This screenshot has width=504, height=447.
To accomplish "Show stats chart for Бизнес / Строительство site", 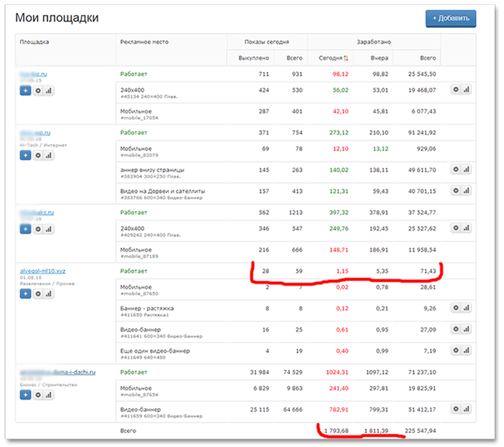I will pyautogui.click(x=47, y=395).
